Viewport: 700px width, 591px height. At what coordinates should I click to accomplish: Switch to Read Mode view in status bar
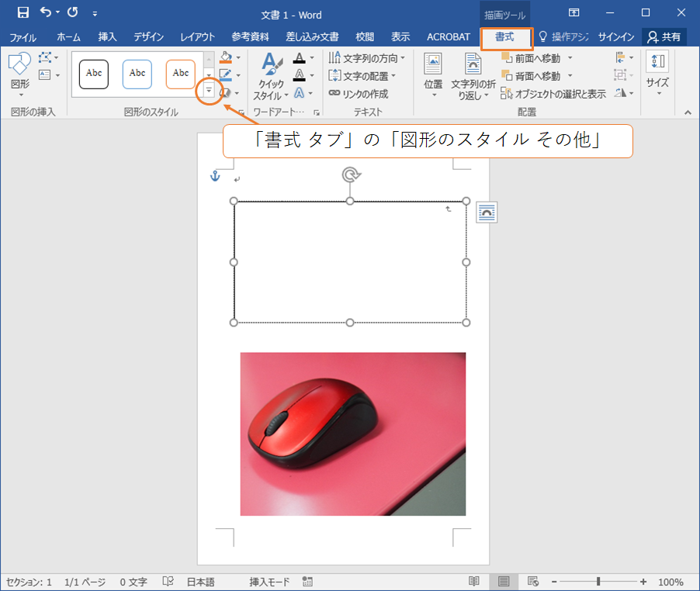point(474,582)
